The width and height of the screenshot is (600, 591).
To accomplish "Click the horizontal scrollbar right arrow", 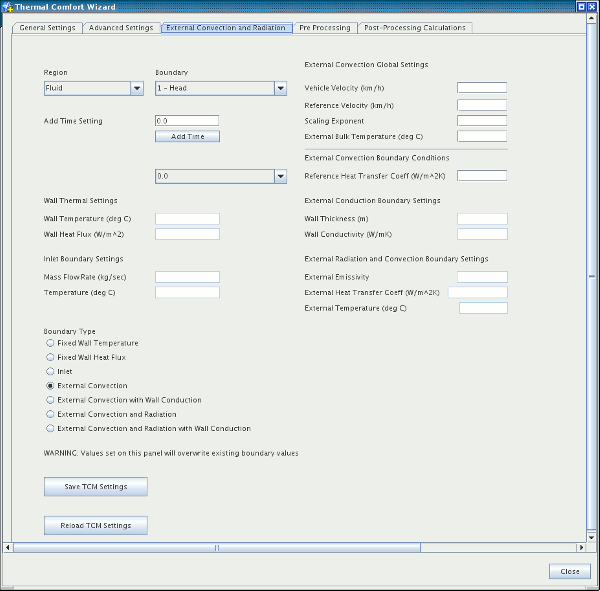I will pyautogui.click(x=579, y=548).
